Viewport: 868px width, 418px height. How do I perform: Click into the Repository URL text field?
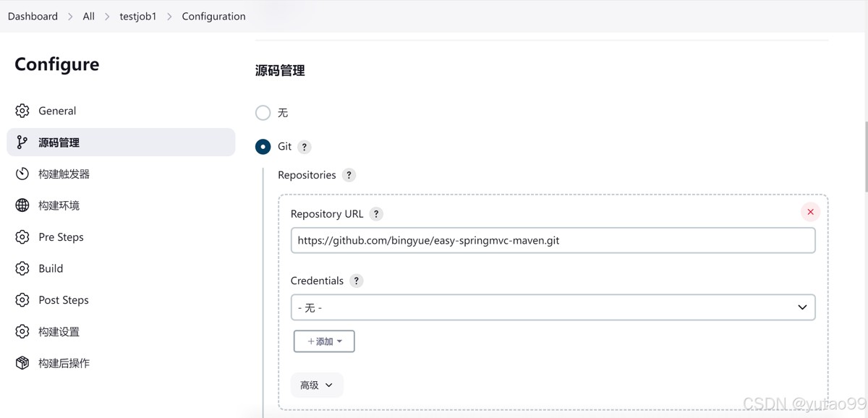(553, 241)
